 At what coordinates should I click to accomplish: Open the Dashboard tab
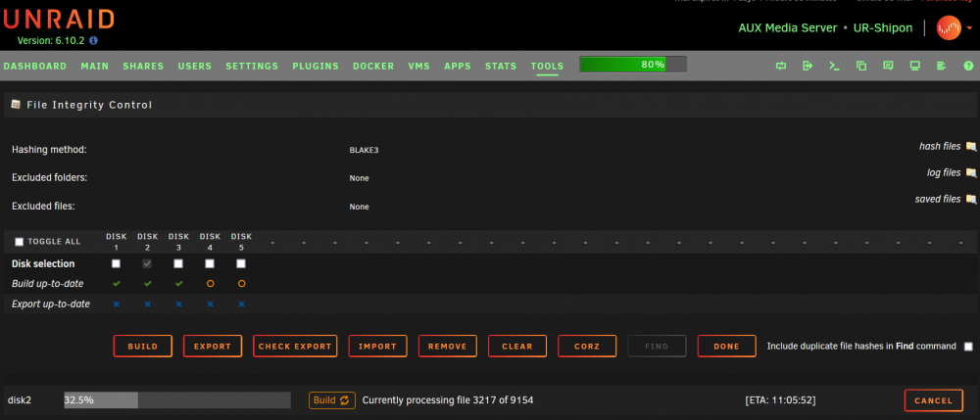tap(35, 67)
